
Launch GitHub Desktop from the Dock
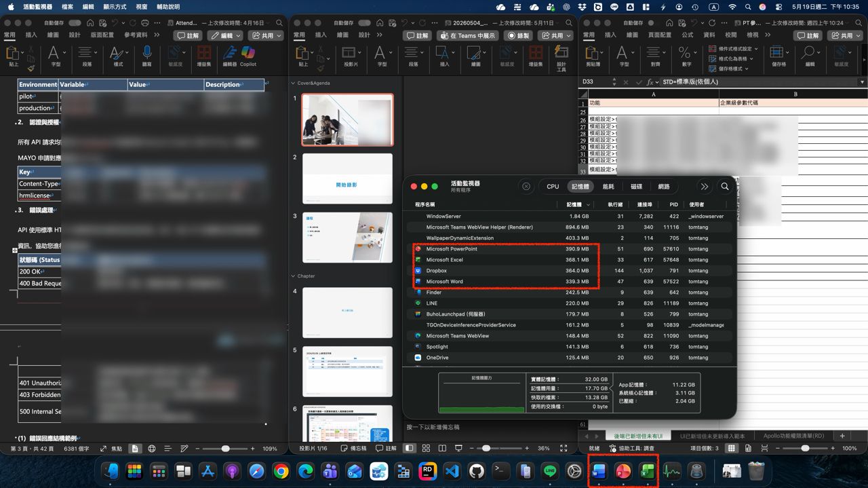[477, 470]
